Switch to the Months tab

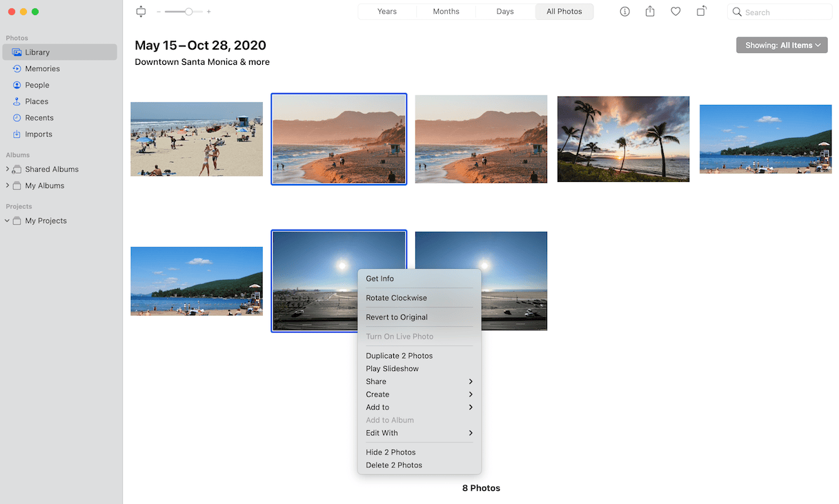[446, 11]
